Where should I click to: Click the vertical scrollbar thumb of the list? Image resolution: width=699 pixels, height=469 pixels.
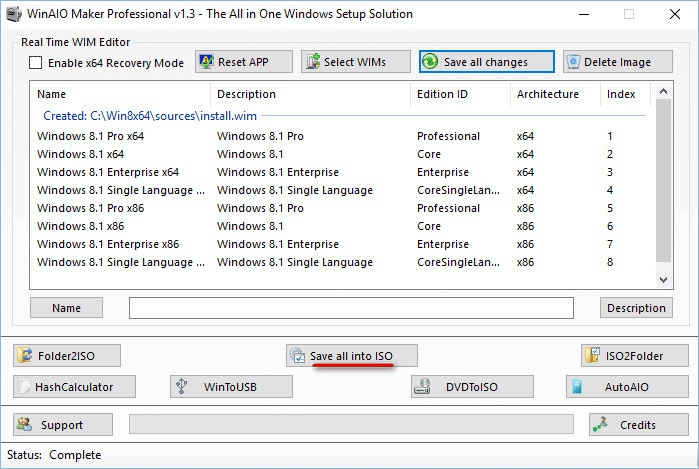pyautogui.click(x=663, y=181)
